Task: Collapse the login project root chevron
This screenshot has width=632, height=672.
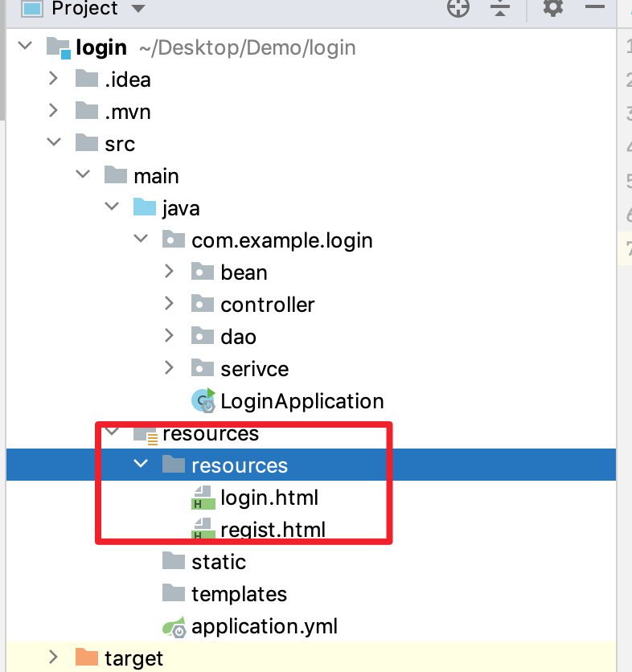Action: tap(25, 46)
